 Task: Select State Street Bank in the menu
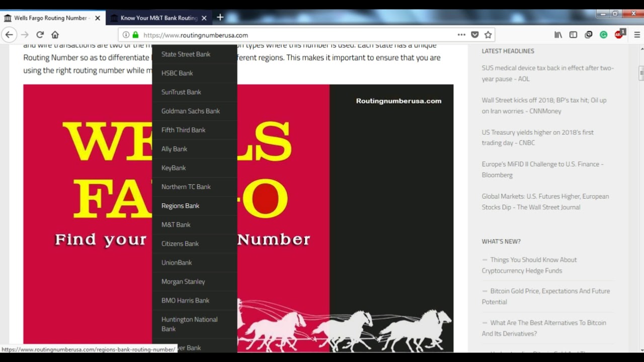[x=194, y=54]
